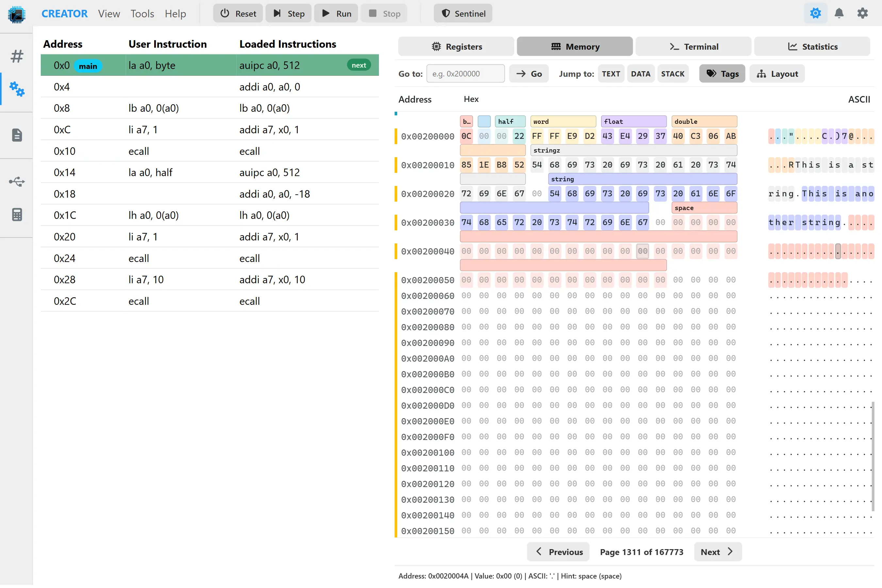Jump to the TEXT segment
This screenshot has height=588, width=882.
tap(611, 73)
